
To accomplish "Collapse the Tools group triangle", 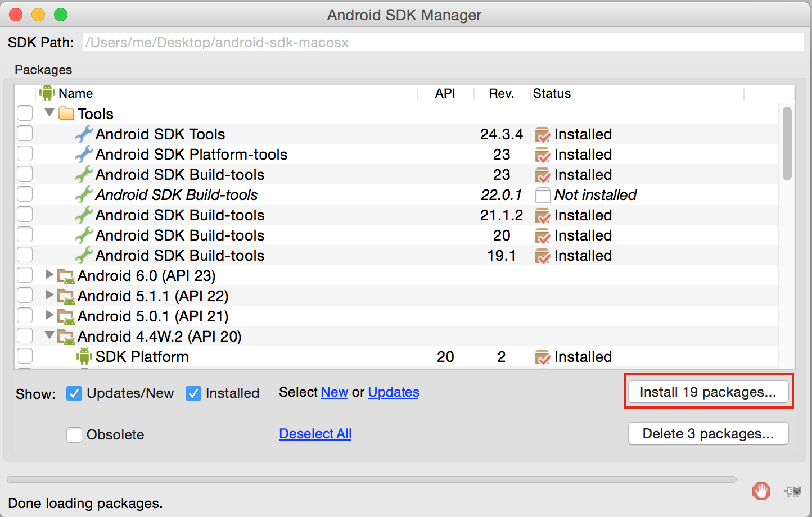I will [x=49, y=113].
